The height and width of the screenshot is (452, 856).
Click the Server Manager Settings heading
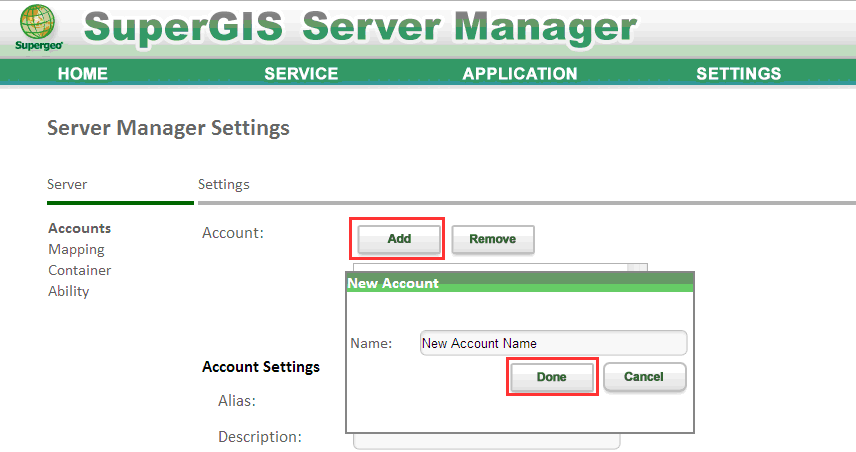168,128
